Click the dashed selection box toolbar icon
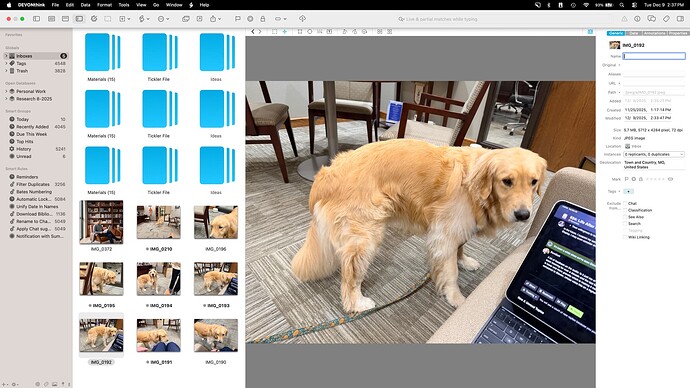 [108, 19]
